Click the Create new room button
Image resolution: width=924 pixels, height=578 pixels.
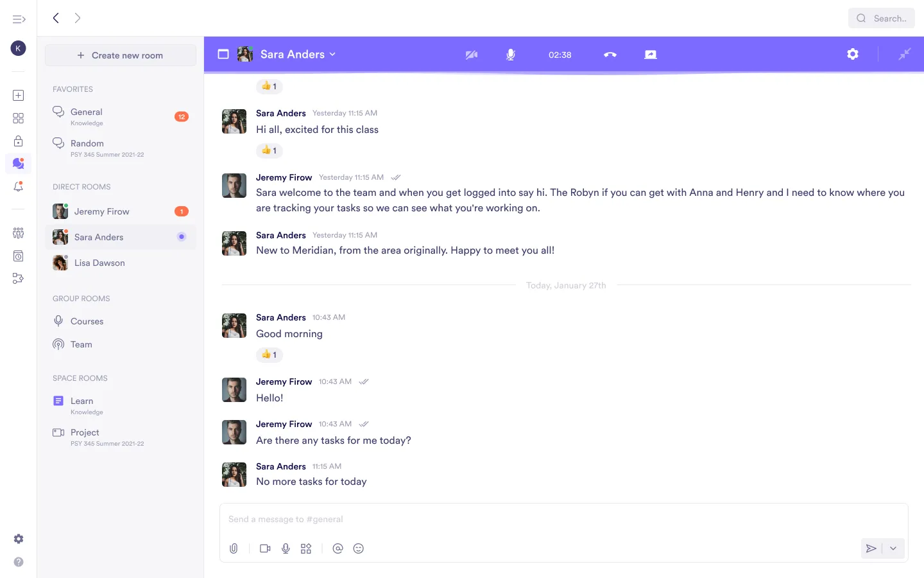[x=120, y=55]
